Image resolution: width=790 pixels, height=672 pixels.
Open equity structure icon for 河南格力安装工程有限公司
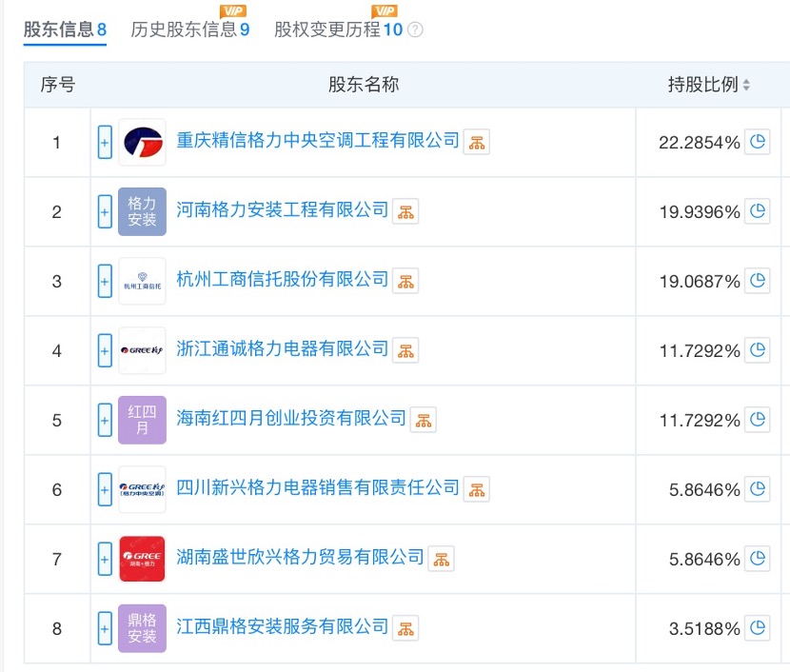(x=405, y=212)
